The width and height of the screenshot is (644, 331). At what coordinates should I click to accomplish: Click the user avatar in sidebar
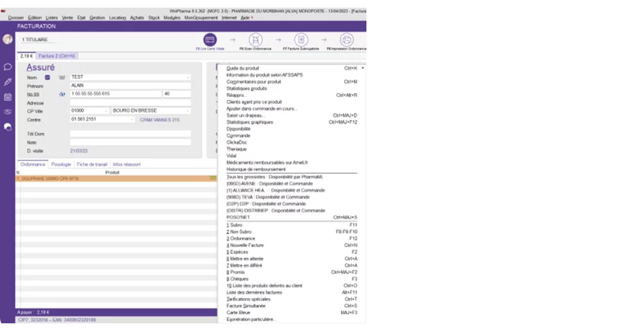(8, 39)
